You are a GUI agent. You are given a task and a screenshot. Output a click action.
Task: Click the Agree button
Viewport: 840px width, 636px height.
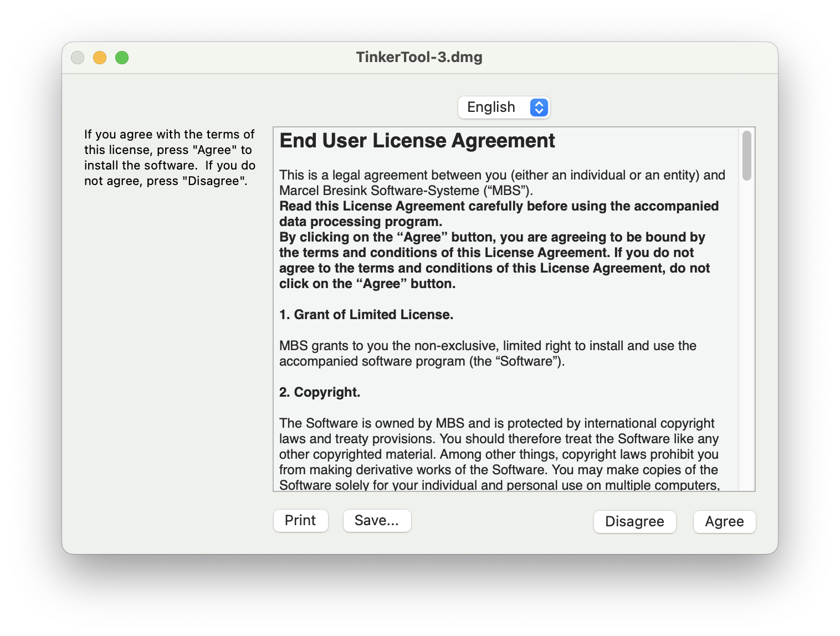coord(724,521)
